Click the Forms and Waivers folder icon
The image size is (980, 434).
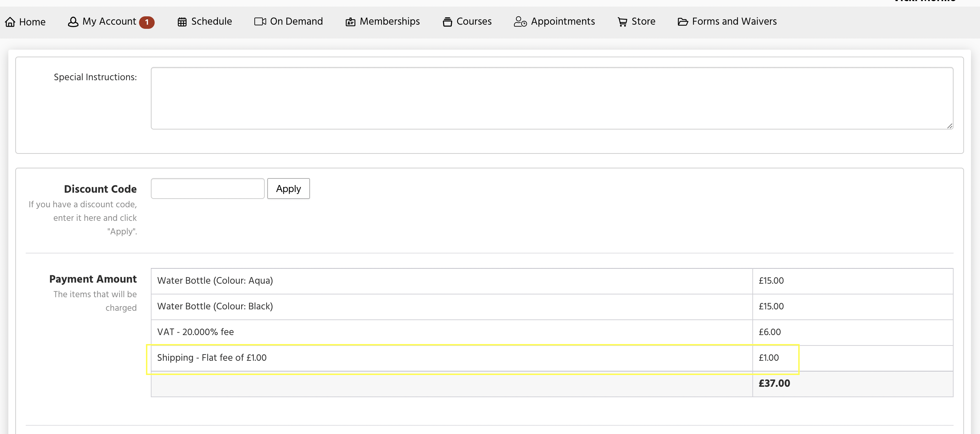click(683, 22)
